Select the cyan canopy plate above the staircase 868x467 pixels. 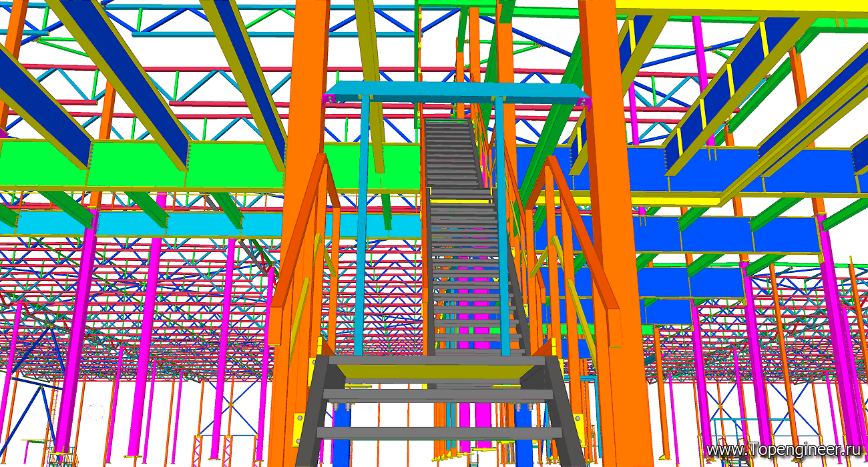click(457, 93)
